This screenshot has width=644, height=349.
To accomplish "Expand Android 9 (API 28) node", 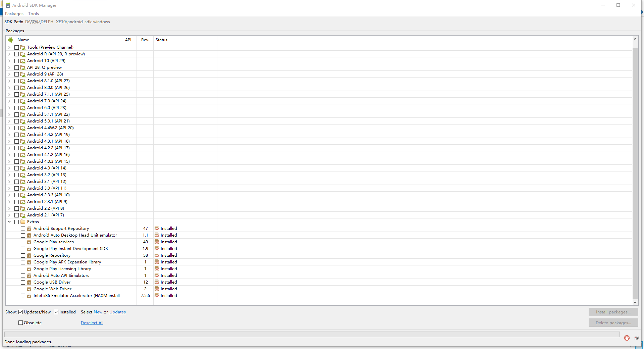I will [x=9, y=74].
